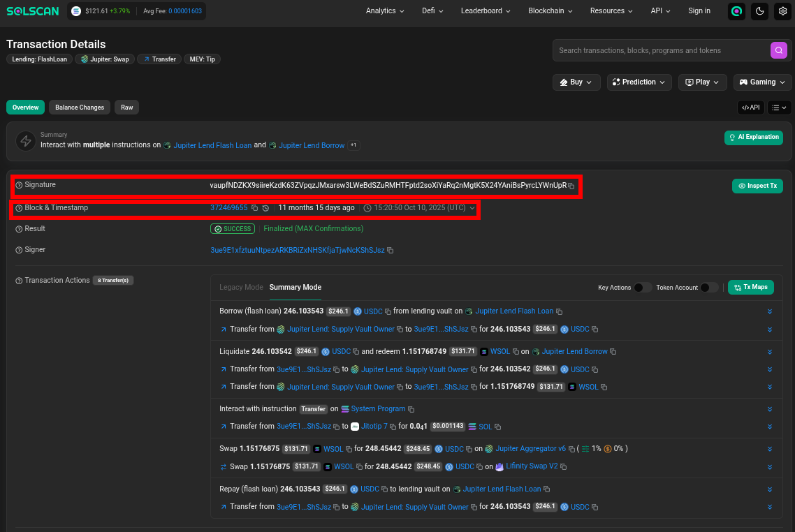Focus the search transactions input field

[x=662, y=50]
